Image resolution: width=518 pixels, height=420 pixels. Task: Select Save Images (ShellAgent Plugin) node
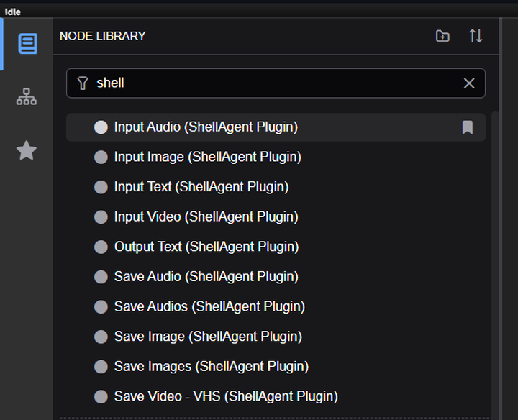pos(276,367)
